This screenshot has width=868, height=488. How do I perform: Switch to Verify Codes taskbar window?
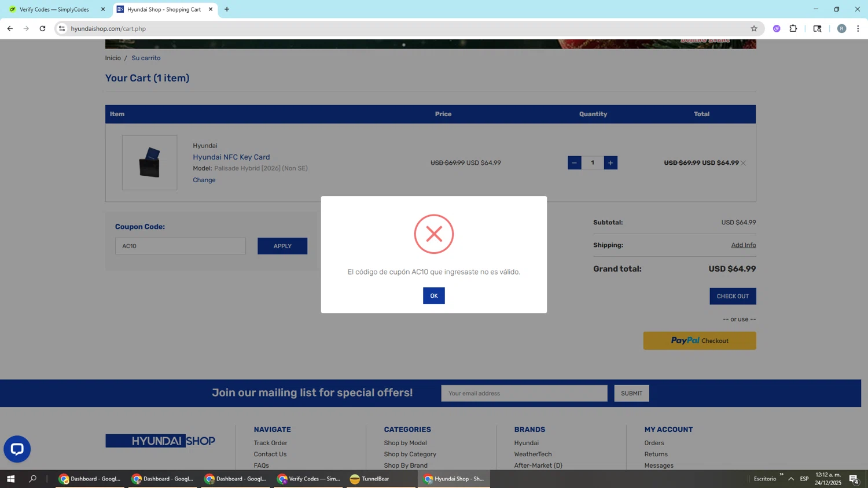308,479
